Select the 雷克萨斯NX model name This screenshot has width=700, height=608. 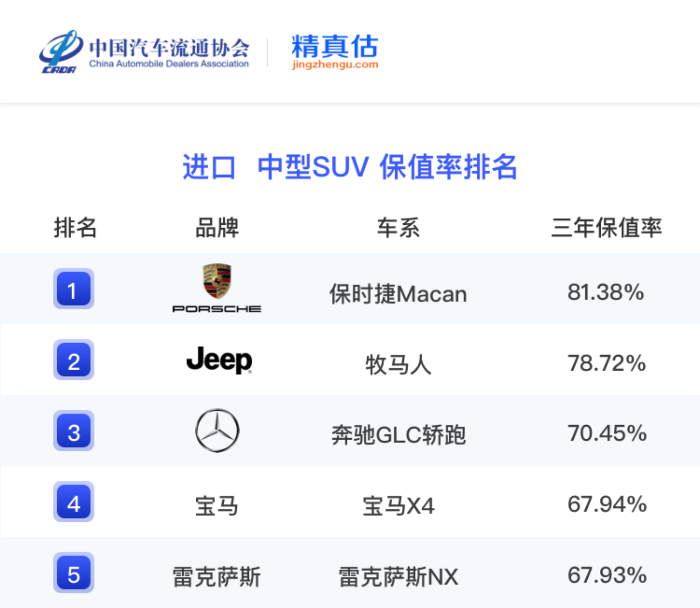click(398, 577)
